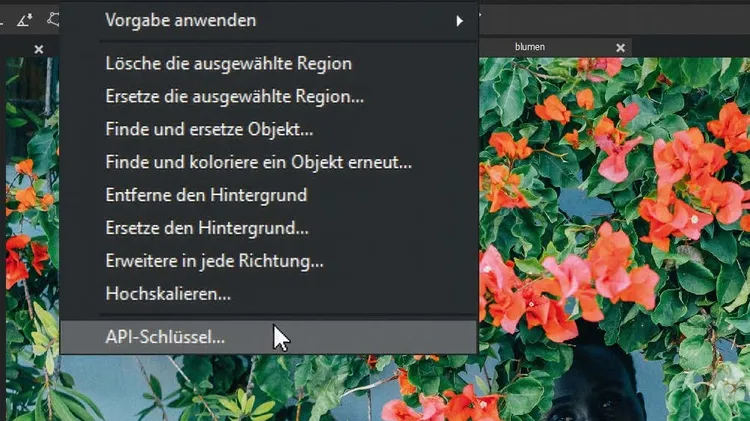
Task: Switch to the blumen tab
Action: point(530,48)
